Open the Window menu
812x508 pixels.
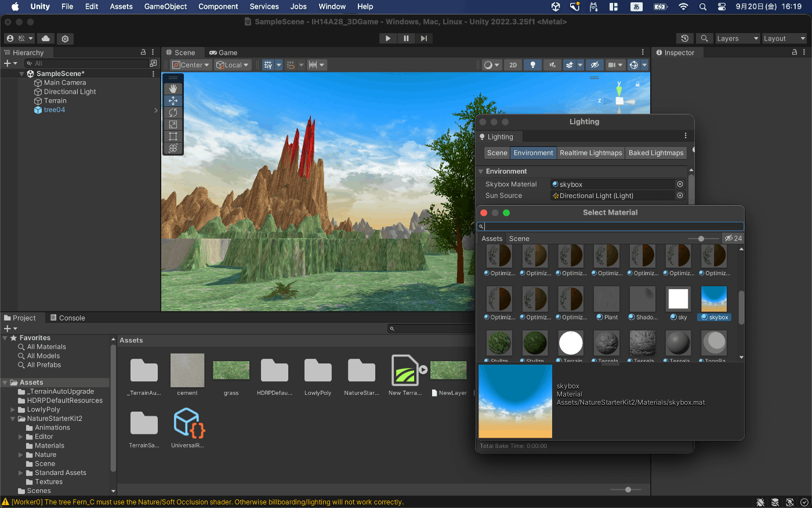(x=332, y=6)
